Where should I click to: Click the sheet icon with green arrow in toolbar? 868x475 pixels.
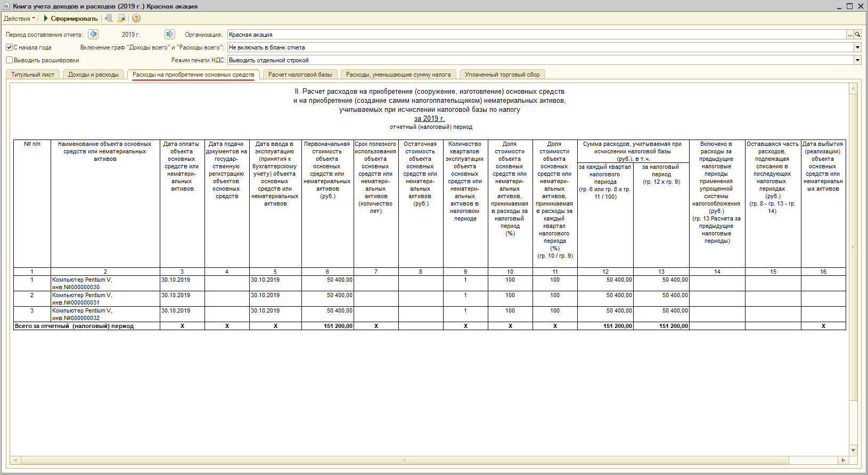click(121, 19)
